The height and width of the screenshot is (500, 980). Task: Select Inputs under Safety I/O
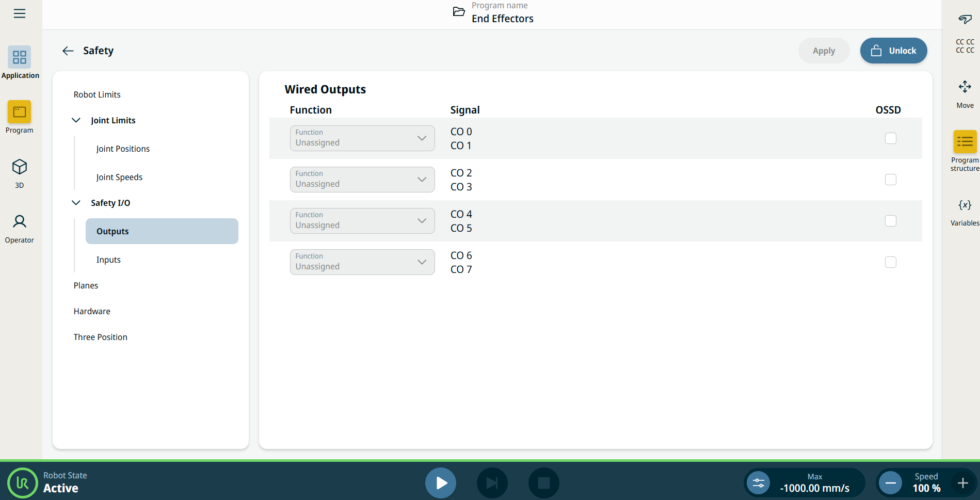pos(108,260)
